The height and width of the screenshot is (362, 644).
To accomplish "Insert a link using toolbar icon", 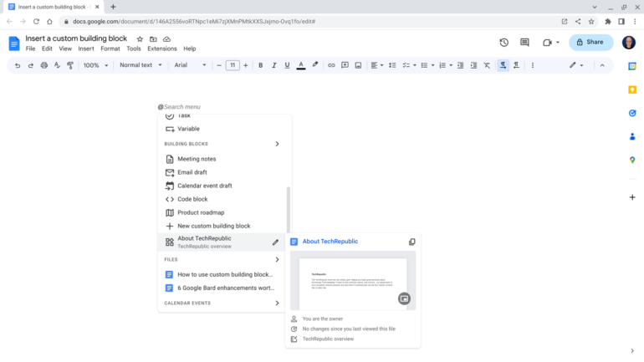I will point(331,65).
